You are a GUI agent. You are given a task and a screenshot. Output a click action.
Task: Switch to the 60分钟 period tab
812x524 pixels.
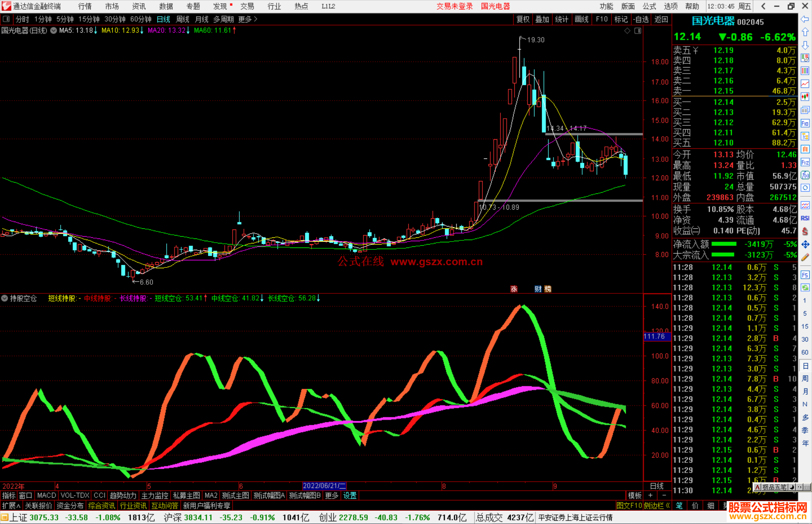(x=141, y=19)
